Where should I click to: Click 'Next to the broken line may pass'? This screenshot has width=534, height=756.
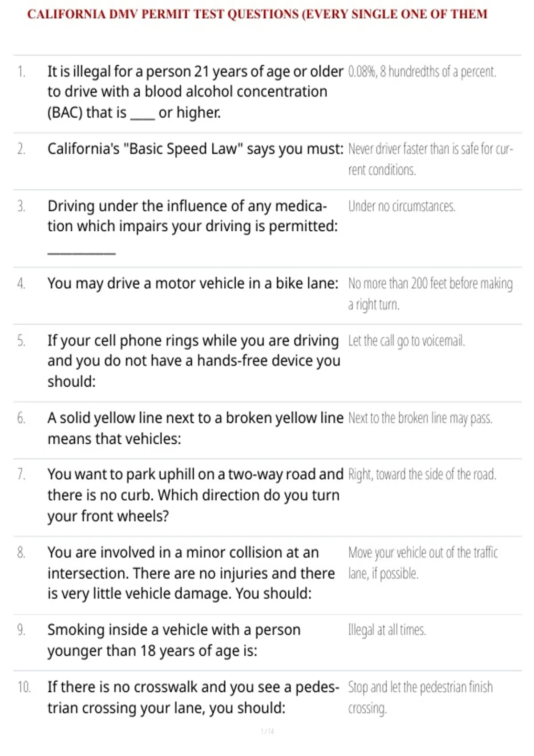(x=420, y=418)
